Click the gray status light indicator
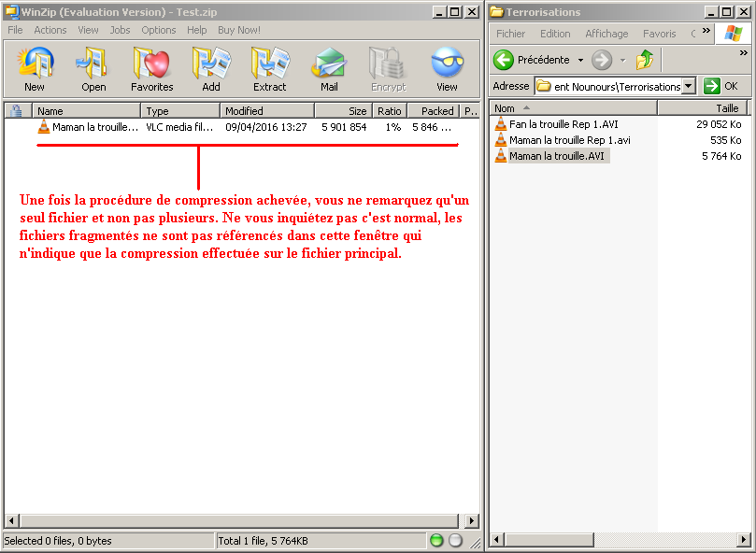Viewport: 756px width, 553px height. click(455, 541)
